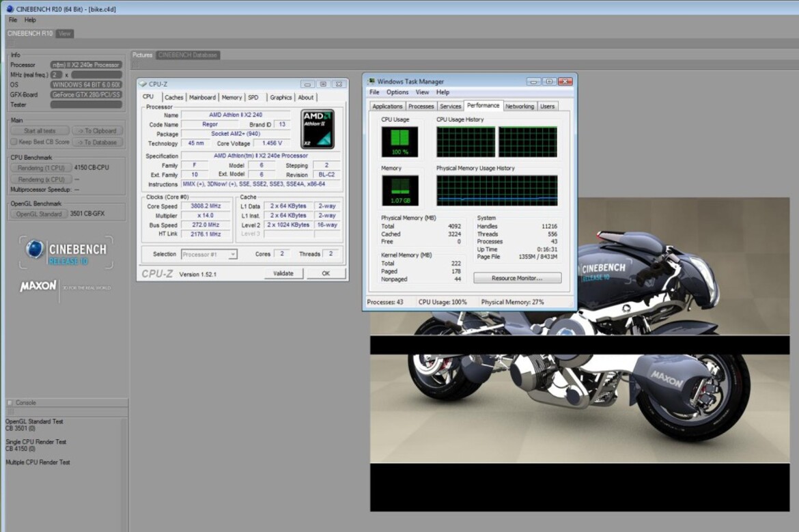Open Task Manager View menu
799x532 pixels.
[x=422, y=92]
